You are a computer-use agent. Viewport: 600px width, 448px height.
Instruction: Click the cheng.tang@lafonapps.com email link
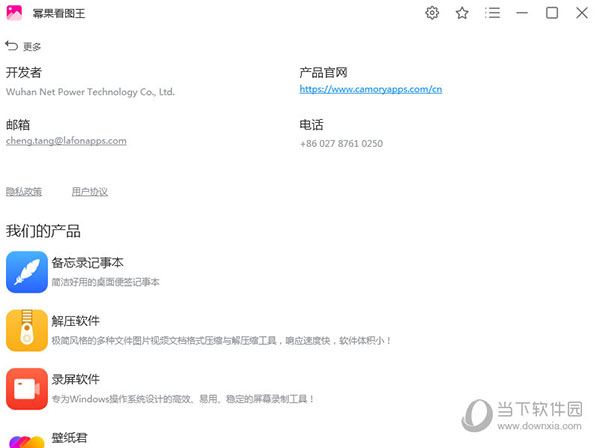[x=66, y=141]
